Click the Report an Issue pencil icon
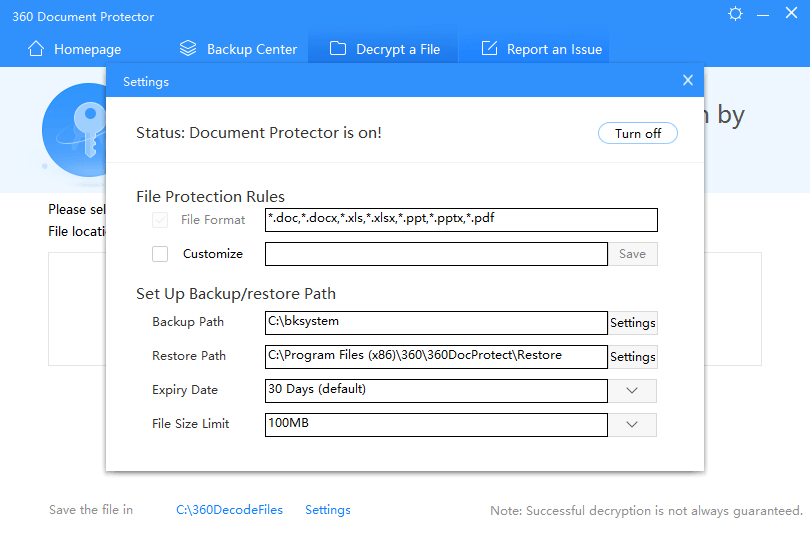 point(489,49)
